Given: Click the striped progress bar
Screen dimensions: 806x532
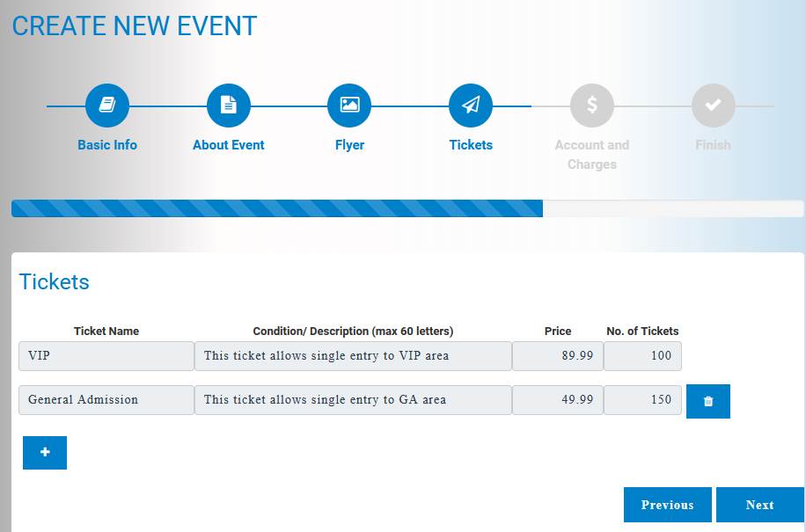Looking at the screenshot, I should [x=276, y=208].
